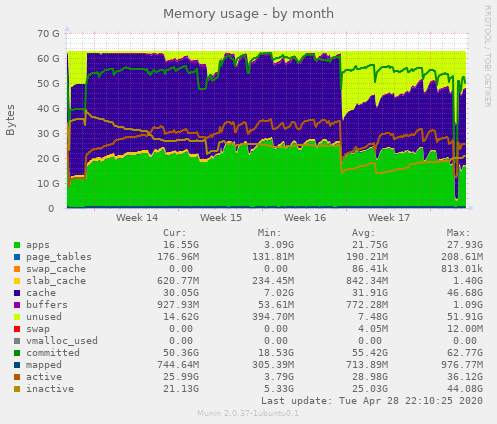Select the 'unused' legend label

pyautogui.click(x=44, y=317)
